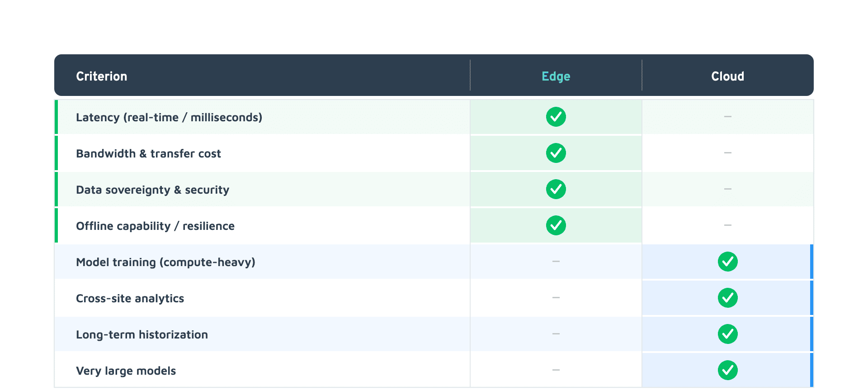Click the 'Latency (real-time / milliseconds)' label
Screen dimensions: 868x391
[x=169, y=117]
